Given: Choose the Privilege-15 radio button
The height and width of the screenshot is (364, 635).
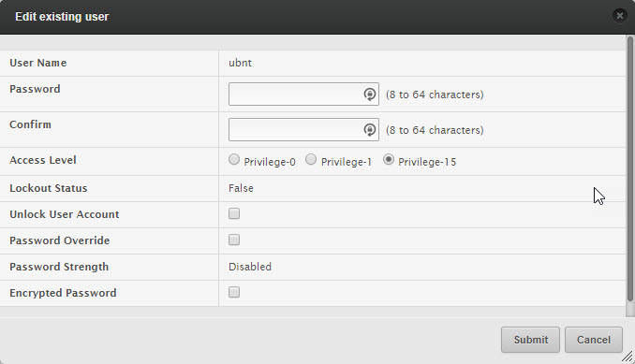Looking at the screenshot, I should click(x=389, y=160).
